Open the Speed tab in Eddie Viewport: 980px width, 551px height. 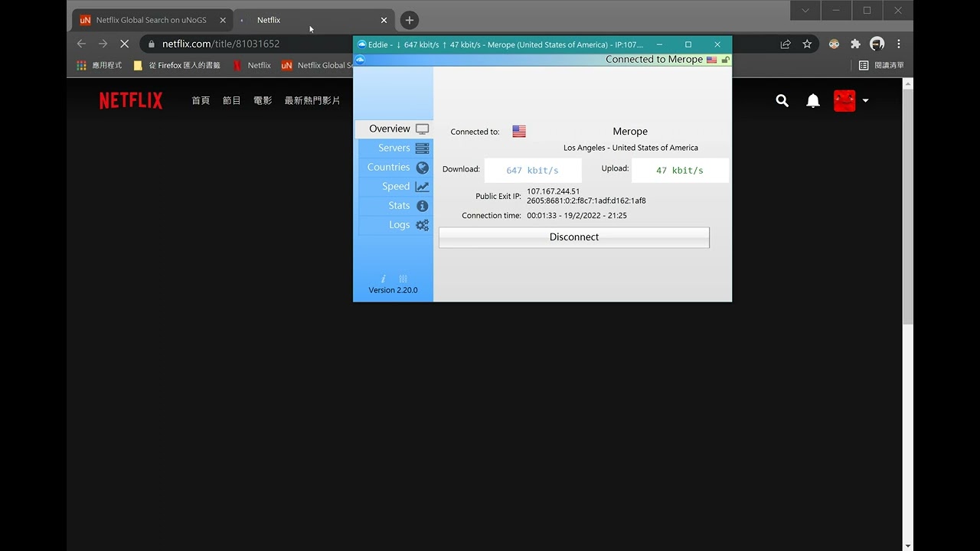(395, 186)
